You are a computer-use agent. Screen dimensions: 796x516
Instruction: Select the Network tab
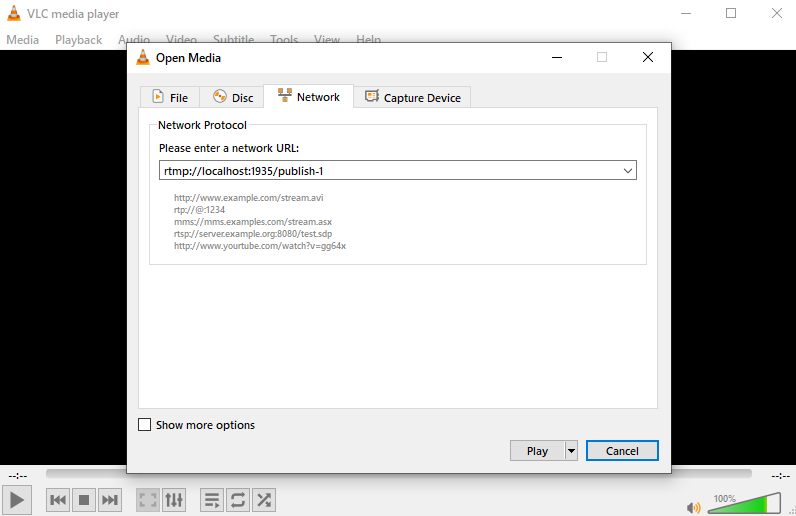[309, 96]
